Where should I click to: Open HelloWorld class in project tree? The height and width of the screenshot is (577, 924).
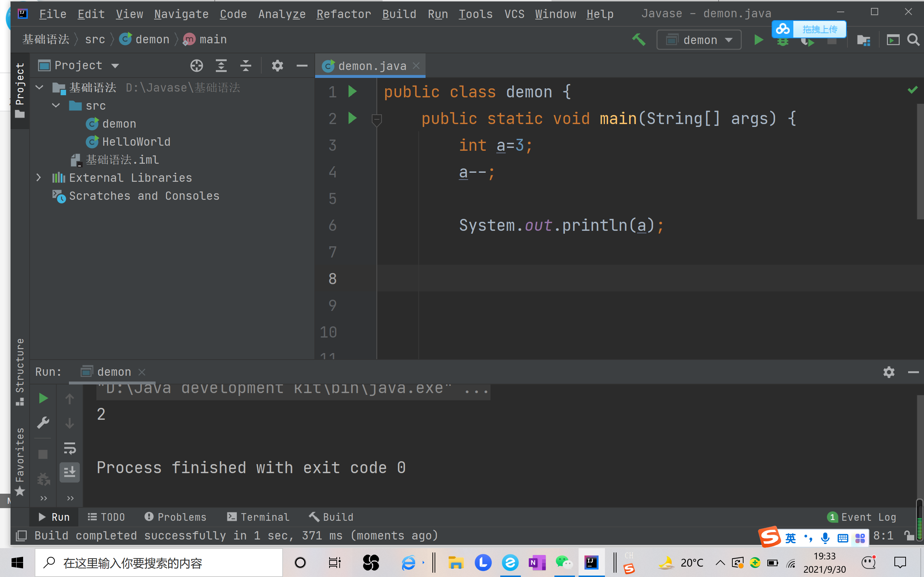pyautogui.click(x=136, y=142)
